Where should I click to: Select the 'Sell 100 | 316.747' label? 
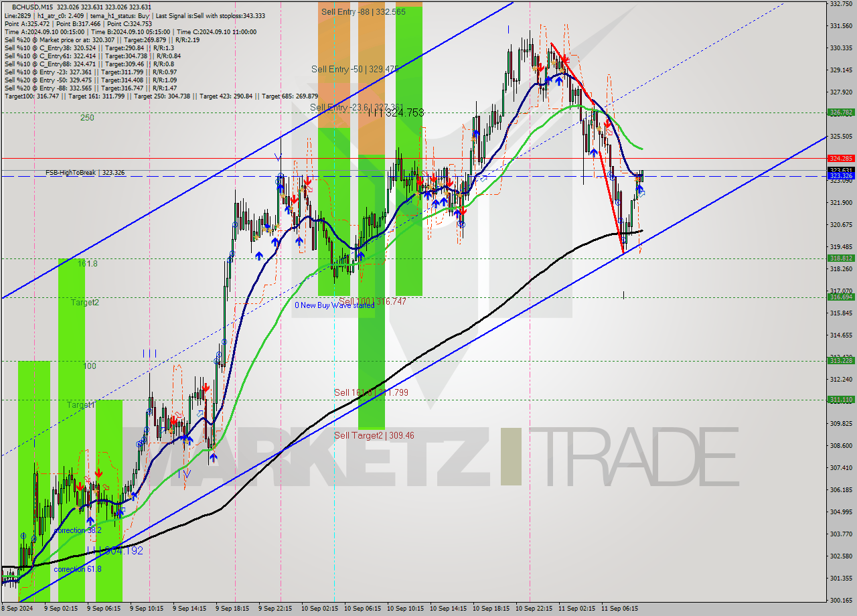[x=372, y=301]
